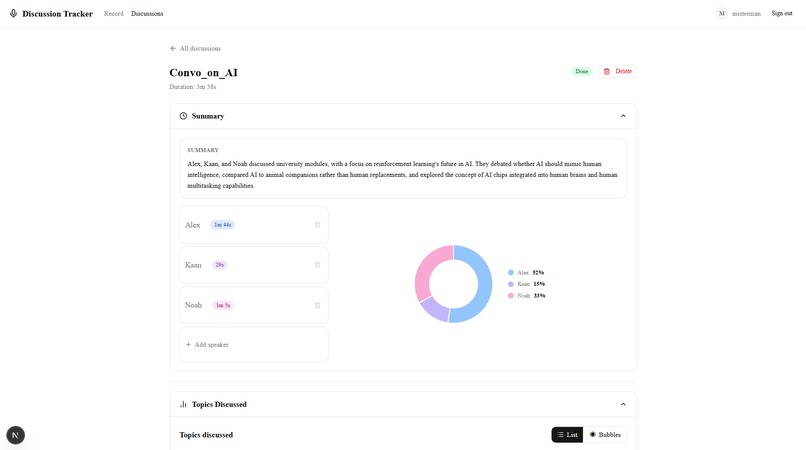
Task: Click the purple Kaan segment of donut chart
Action: (433, 309)
